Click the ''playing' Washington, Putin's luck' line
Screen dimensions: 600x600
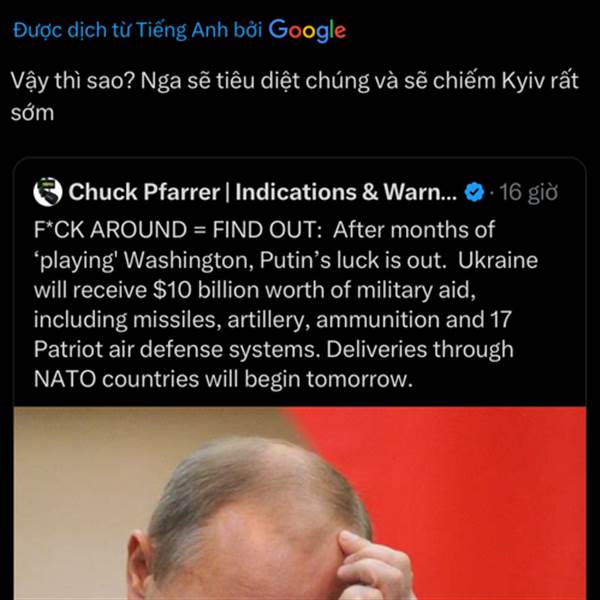pyautogui.click(x=286, y=260)
